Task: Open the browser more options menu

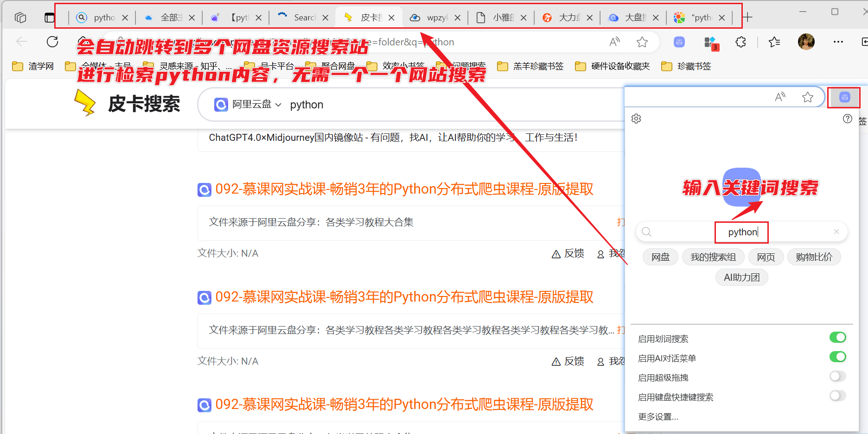Action: (x=838, y=42)
